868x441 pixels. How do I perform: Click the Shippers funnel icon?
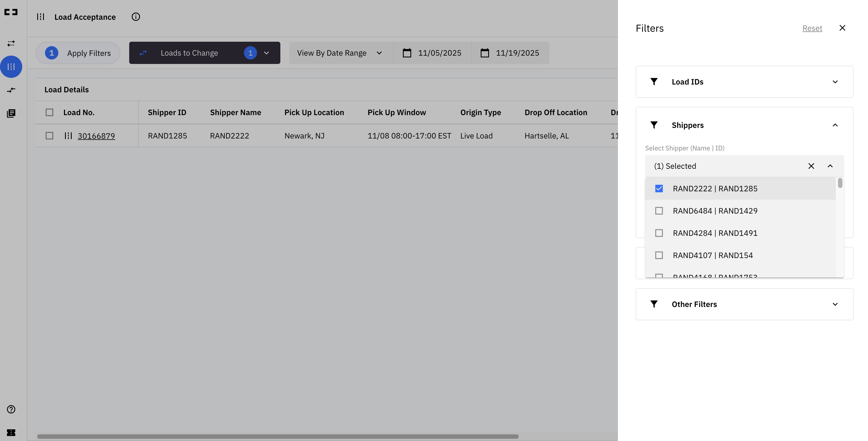pyautogui.click(x=654, y=125)
